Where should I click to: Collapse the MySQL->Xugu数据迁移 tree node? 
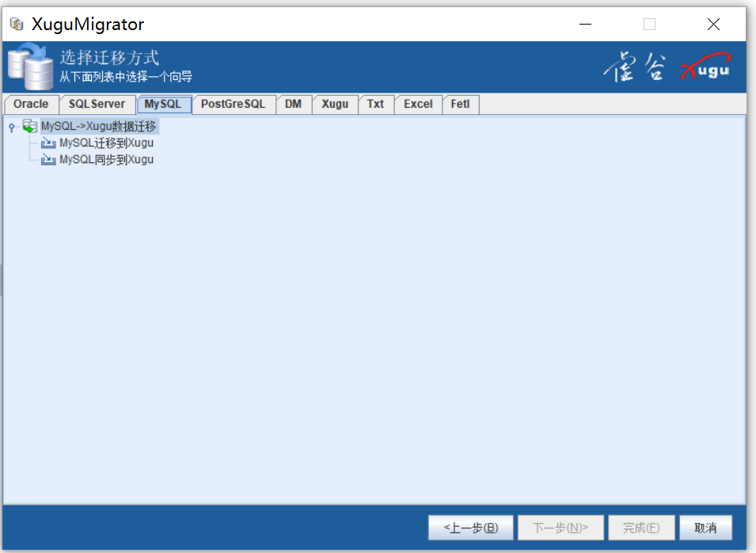pos(12,128)
